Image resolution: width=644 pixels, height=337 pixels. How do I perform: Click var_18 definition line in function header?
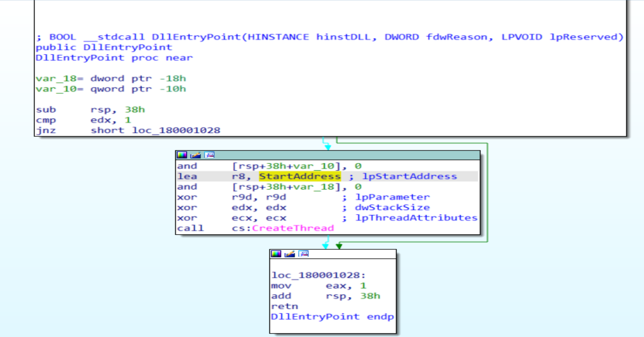coord(111,79)
